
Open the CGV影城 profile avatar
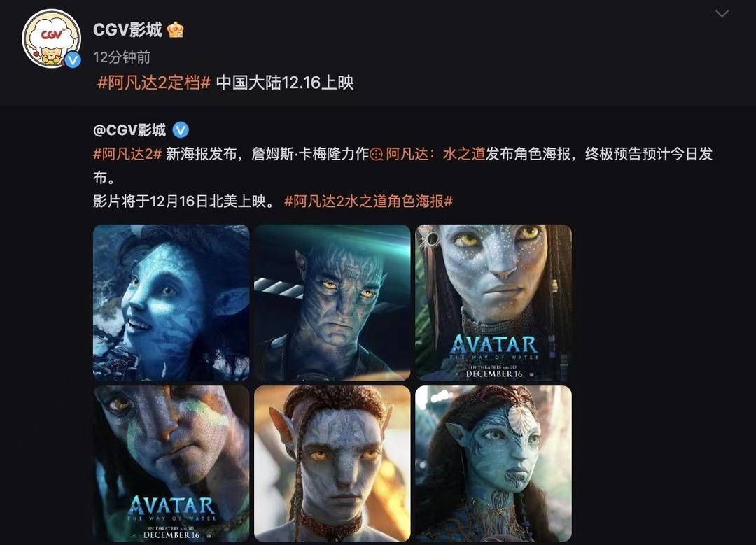pyautogui.click(x=52, y=38)
